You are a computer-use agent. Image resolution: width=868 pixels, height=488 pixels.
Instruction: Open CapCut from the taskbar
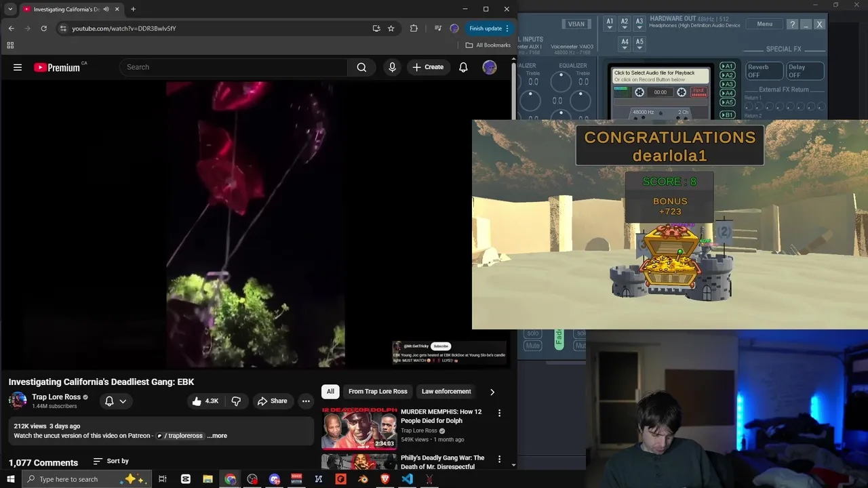186,479
